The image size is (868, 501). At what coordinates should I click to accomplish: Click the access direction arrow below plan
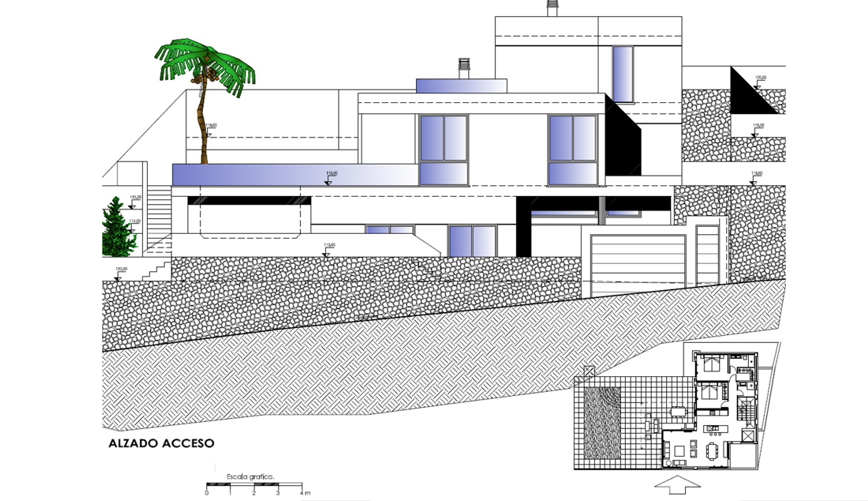(677, 485)
